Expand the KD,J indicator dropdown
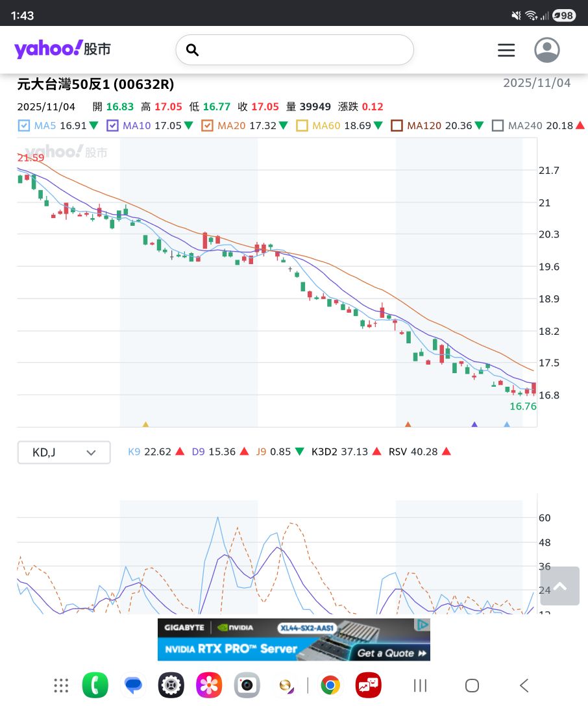 (64, 452)
